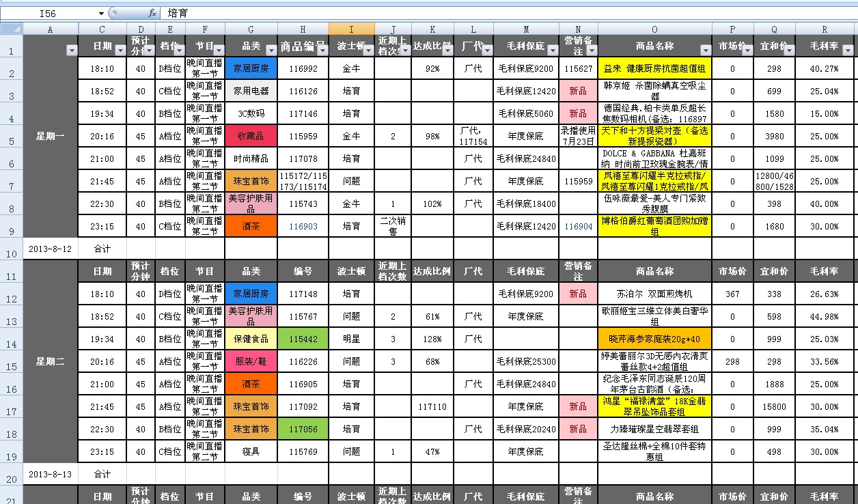Click the 合计 cell in row 10
This screenshot has height=504, width=858.
[102, 249]
